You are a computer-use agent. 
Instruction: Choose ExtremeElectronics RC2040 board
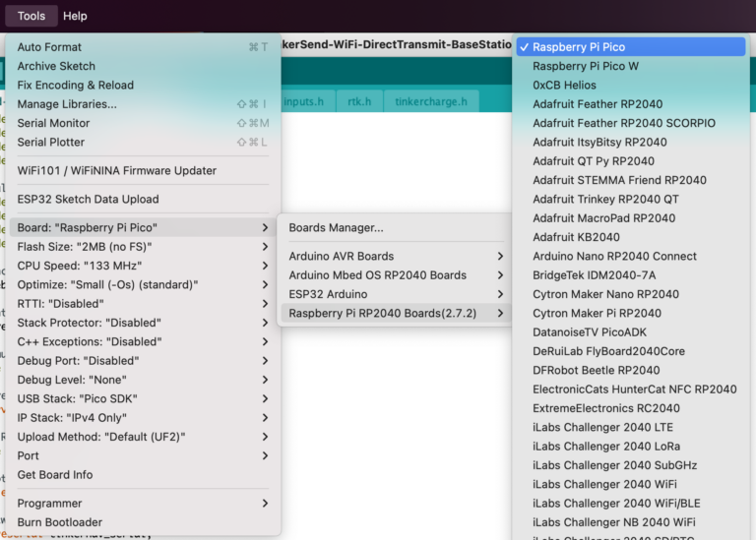631,408
